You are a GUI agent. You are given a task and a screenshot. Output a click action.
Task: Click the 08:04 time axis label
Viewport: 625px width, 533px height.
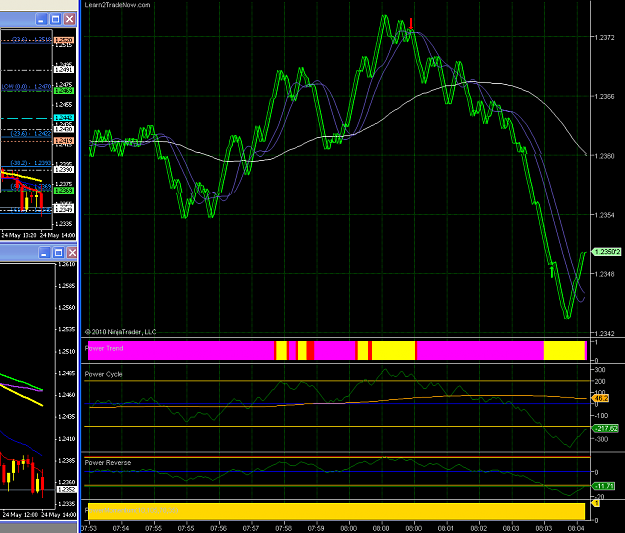576,529
